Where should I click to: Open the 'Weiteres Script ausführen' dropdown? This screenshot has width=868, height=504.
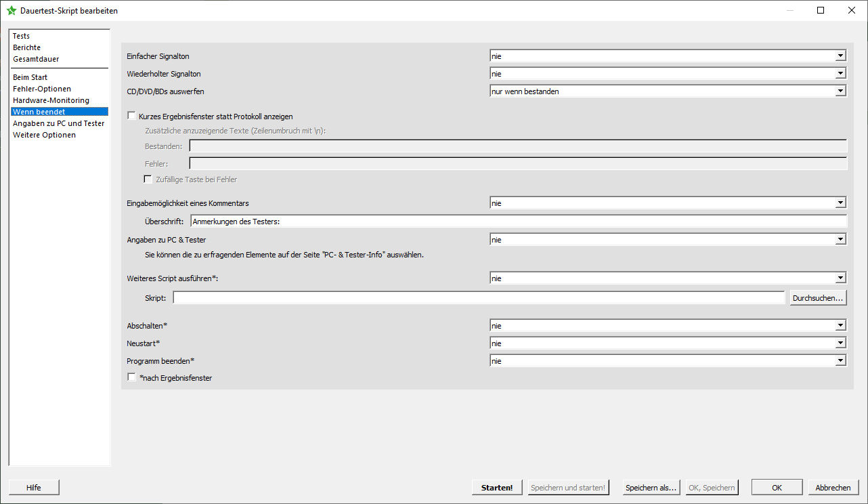click(668, 278)
